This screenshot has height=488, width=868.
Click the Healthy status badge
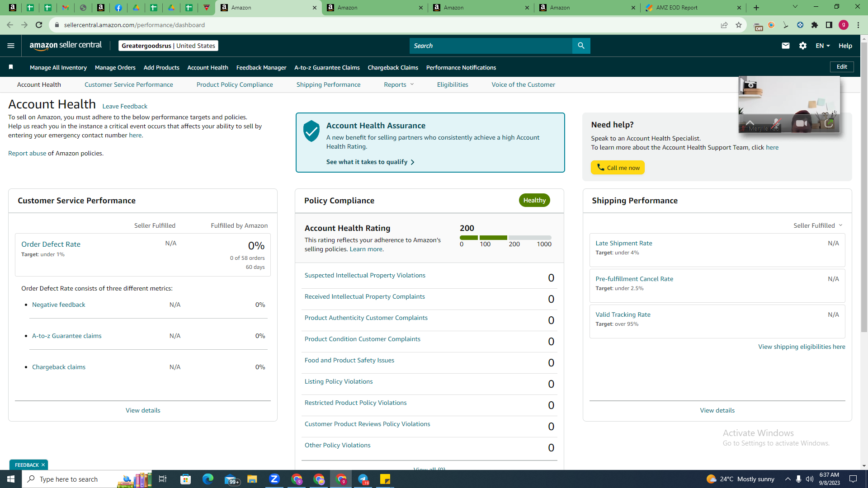point(534,200)
